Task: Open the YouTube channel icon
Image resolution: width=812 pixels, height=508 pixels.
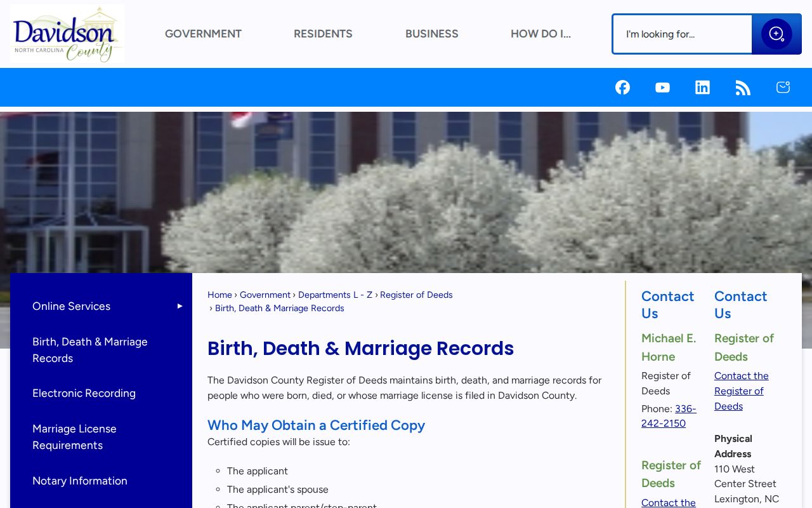Action: coord(662,88)
